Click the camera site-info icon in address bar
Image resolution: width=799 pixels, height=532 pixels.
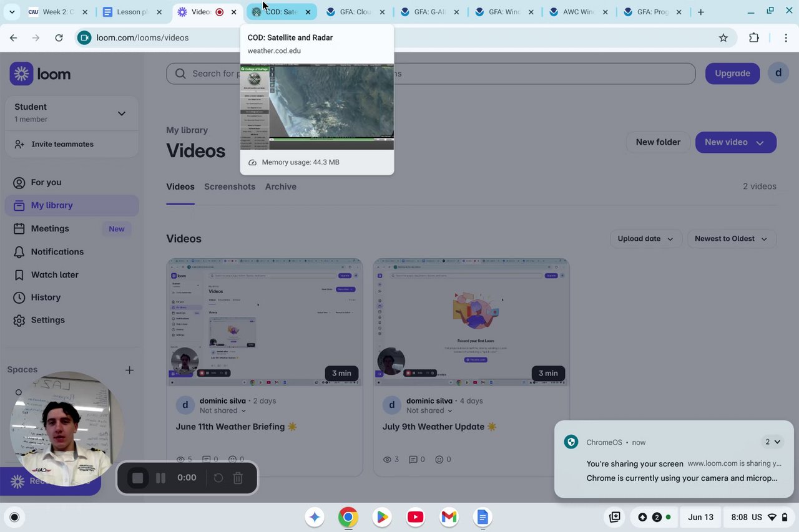(x=84, y=37)
